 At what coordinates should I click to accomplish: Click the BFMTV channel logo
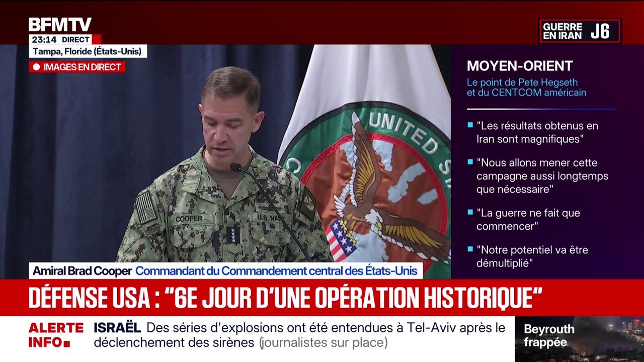(60, 25)
